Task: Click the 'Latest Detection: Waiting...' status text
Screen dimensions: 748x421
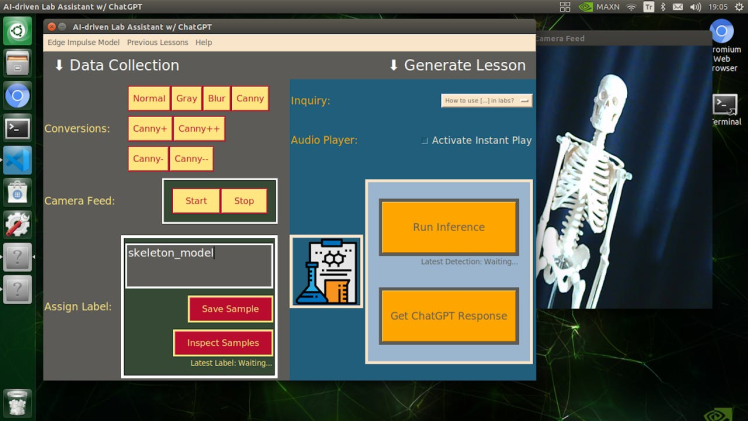Action: tap(469, 262)
